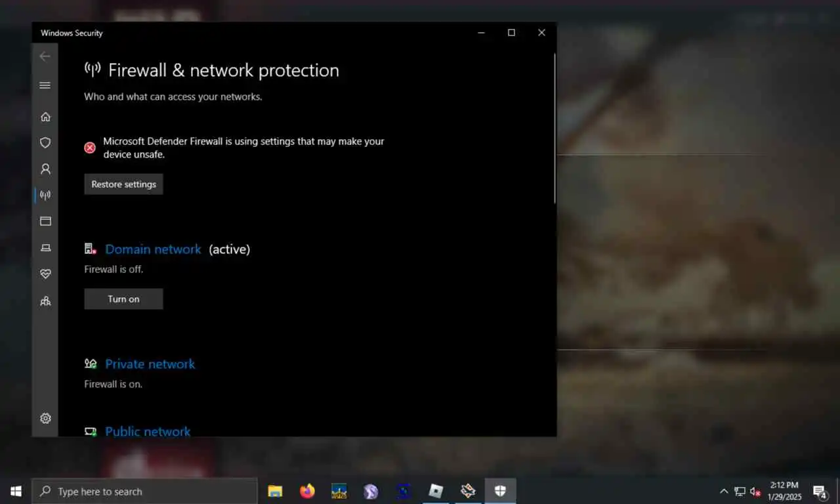
Task: Close the Windows Security window
Action: coord(541,33)
